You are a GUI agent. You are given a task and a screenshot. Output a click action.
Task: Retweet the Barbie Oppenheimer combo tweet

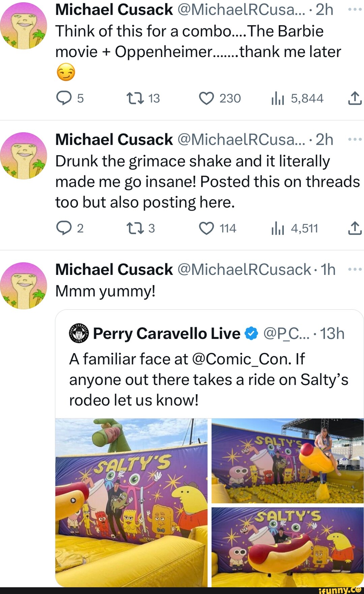(x=135, y=98)
